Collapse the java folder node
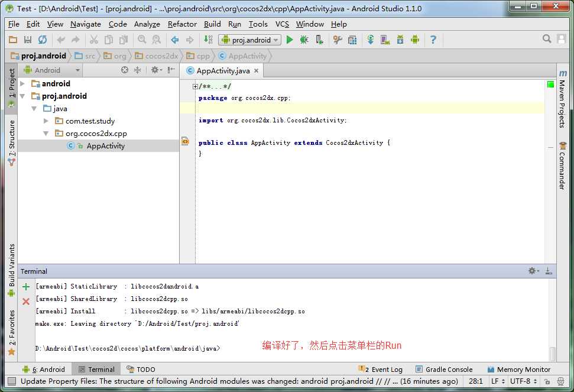 coord(34,109)
